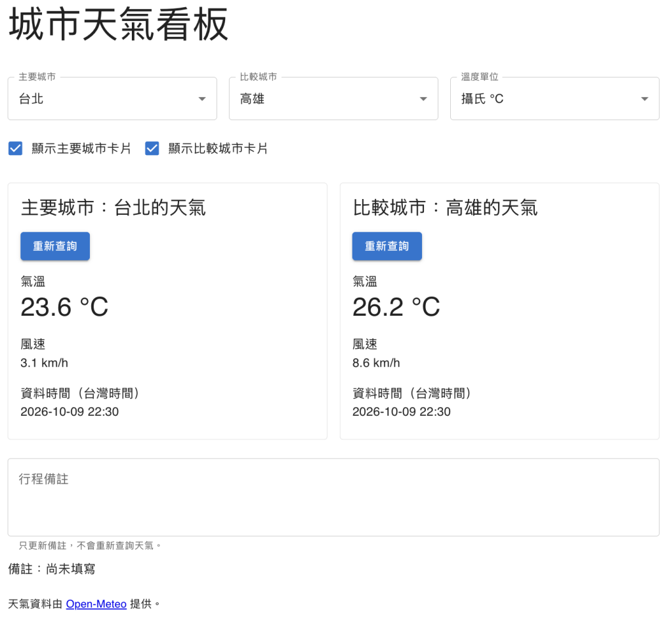Select the 23.6 °C temperature reading
The image size is (672, 620).
(x=64, y=307)
